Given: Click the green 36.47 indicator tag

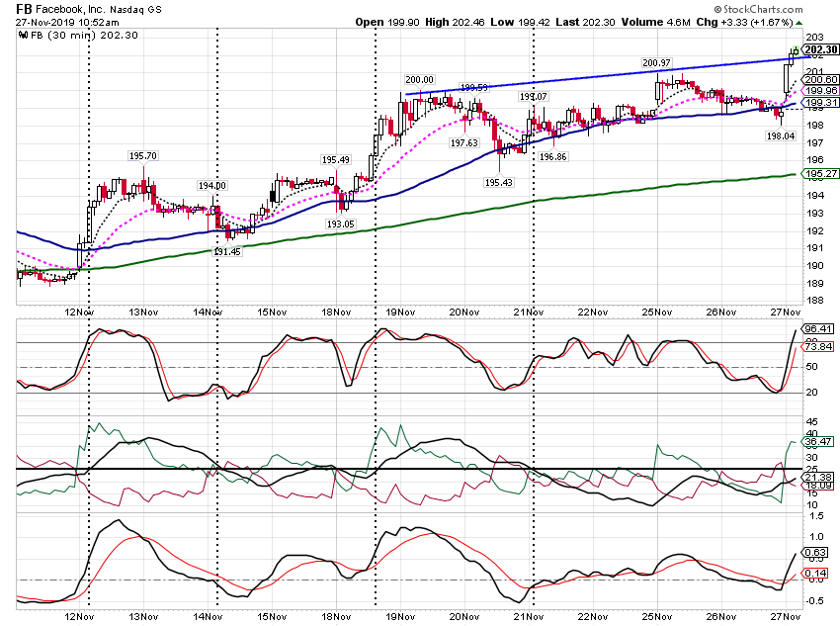Looking at the screenshot, I should [818, 442].
